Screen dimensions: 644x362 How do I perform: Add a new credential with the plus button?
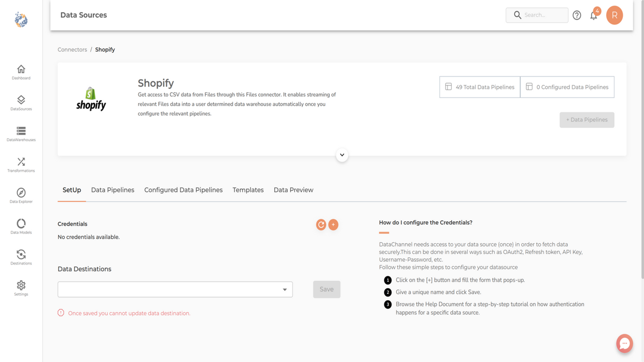coord(333,224)
